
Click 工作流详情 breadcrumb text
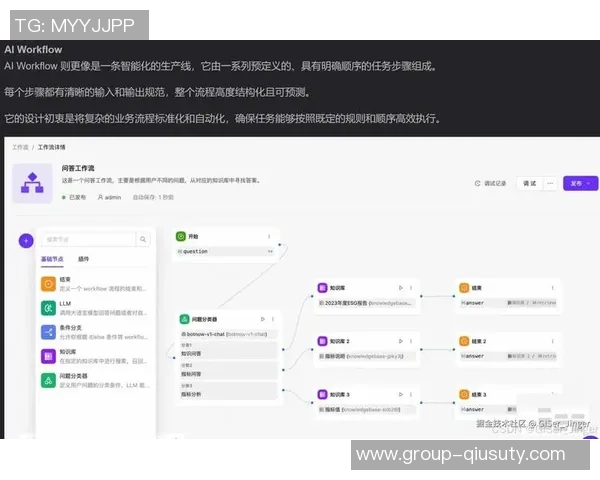(51, 147)
